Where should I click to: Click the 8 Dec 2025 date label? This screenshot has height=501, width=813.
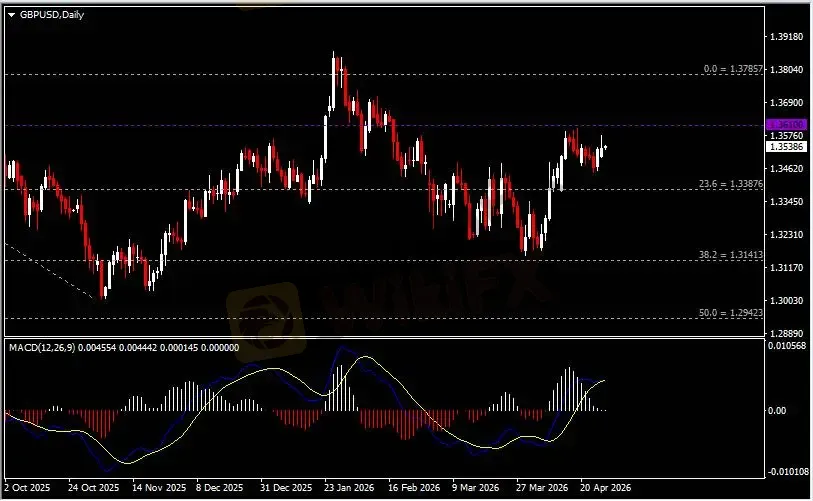point(219,489)
